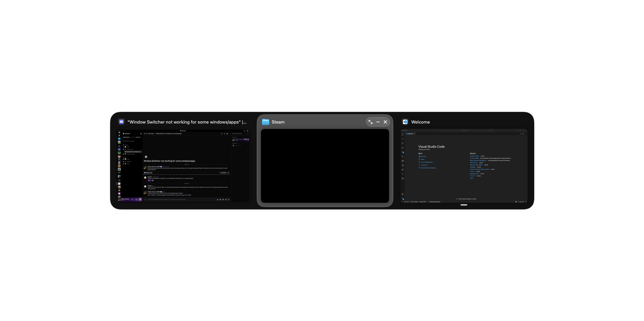Minimize the Steam window
The image size is (644, 321).
point(378,122)
